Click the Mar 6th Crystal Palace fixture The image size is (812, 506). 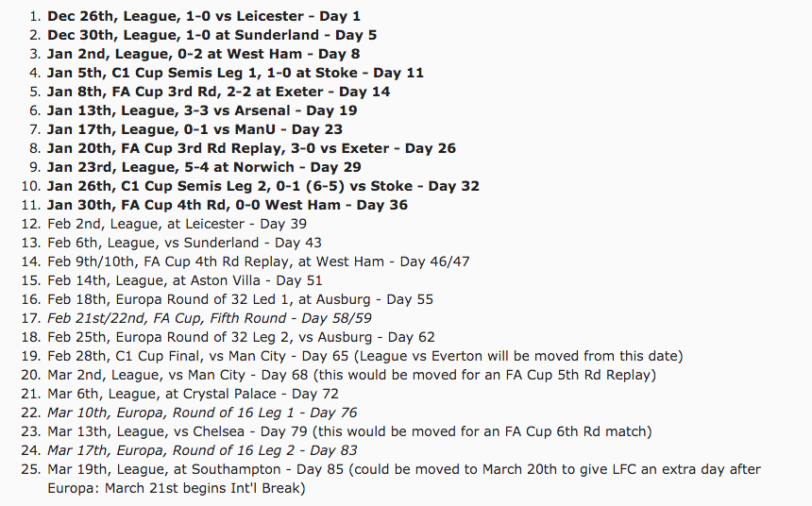click(193, 394)
